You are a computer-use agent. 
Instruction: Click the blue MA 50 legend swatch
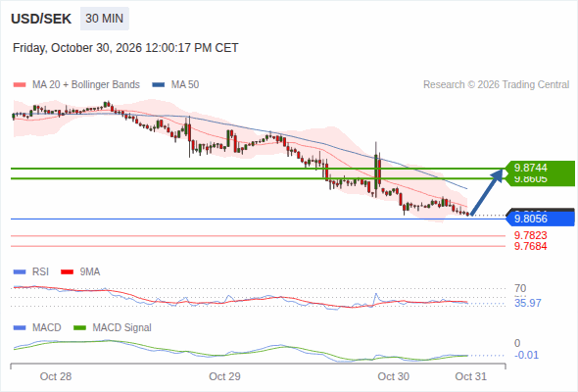coord(159,85)
